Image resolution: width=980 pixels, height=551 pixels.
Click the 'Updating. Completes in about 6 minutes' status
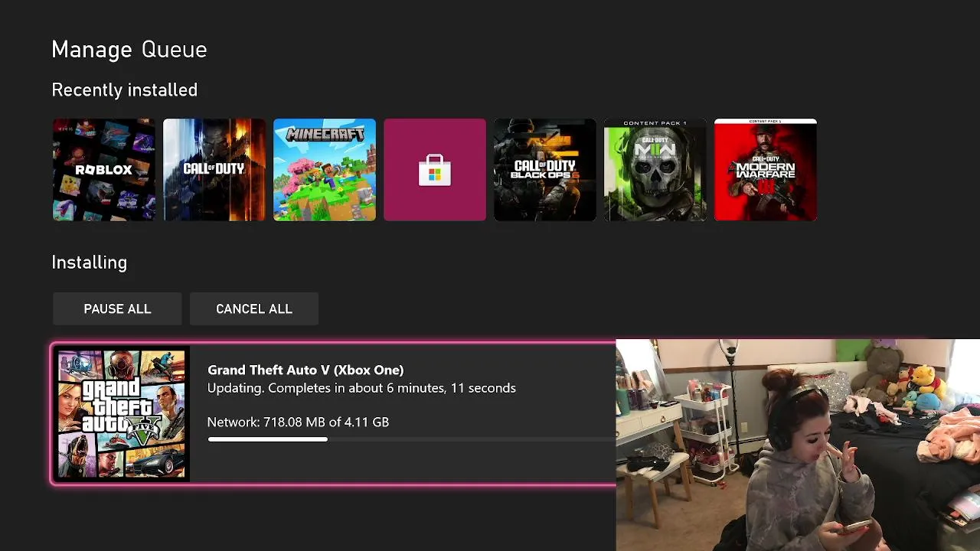pyautogui.click(x=361, y=388)
